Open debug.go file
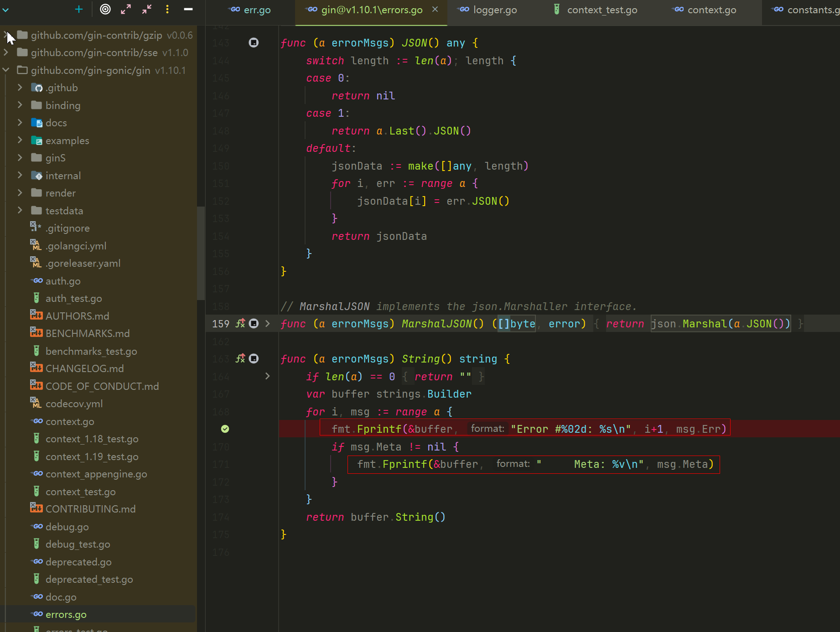Image resolution: width=840 pixels, height=632 pixels. (67, 527)
